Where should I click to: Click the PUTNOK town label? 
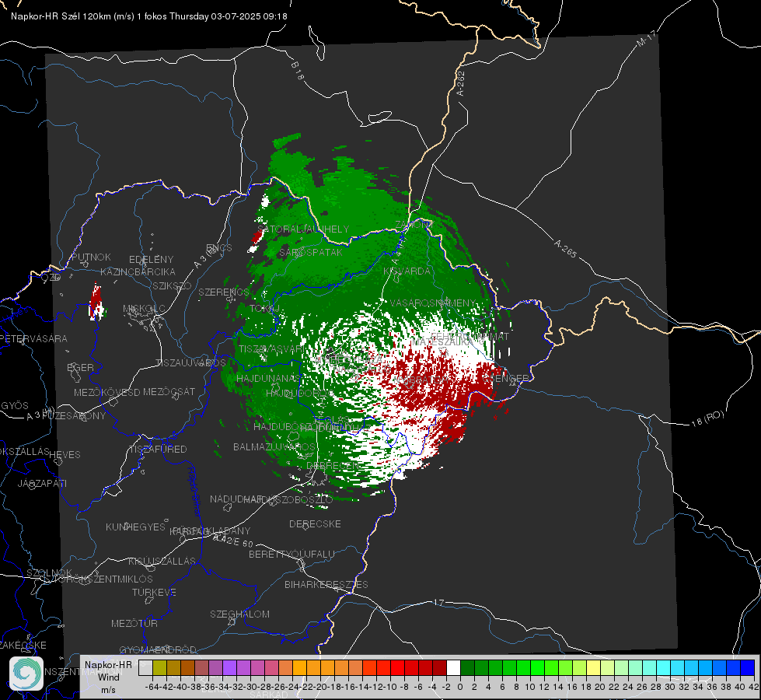click(91, 257)
